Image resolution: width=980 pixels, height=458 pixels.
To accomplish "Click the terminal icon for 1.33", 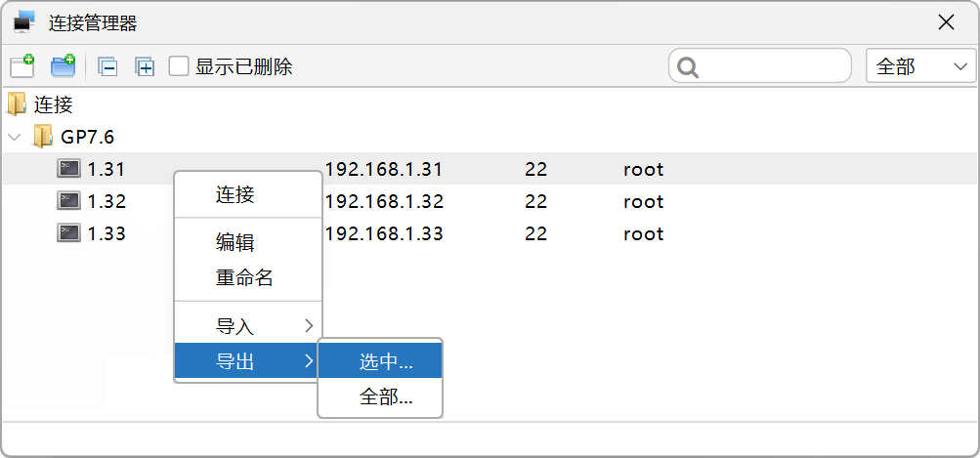I will tap(68, 234).
